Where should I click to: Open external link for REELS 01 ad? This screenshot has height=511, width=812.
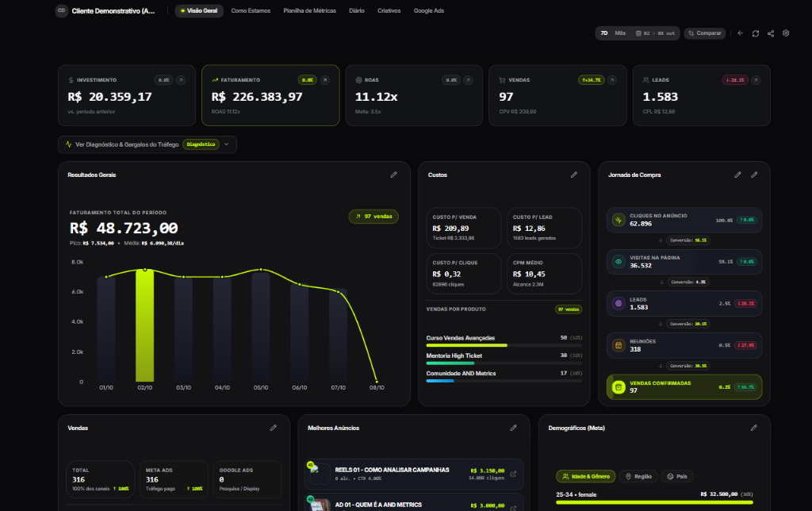[x=513, y=474]
